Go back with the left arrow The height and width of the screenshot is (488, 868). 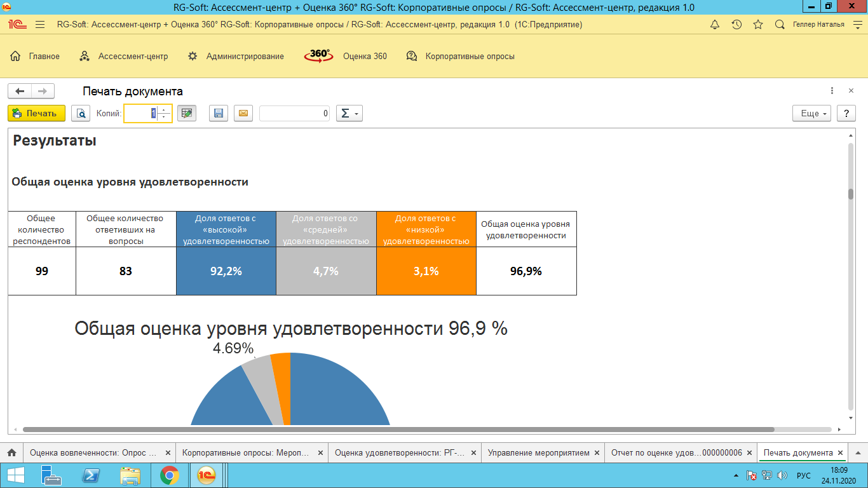tap(20, 91)
